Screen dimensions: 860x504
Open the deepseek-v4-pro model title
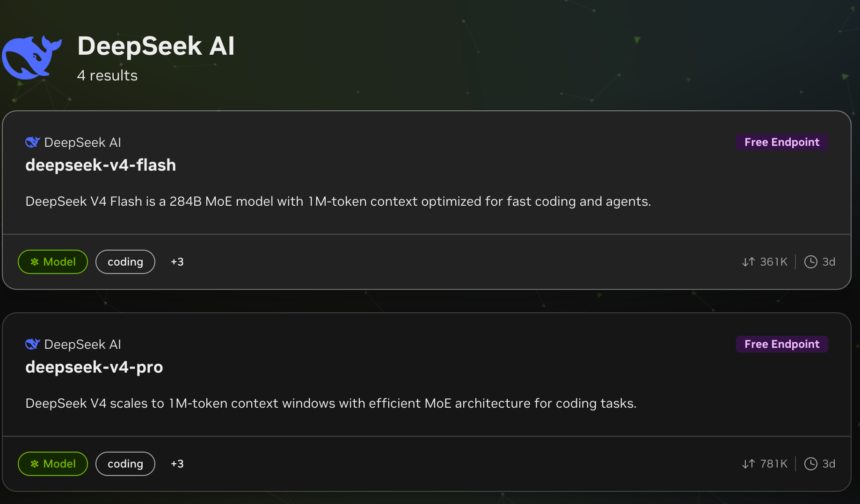(94, 367)
